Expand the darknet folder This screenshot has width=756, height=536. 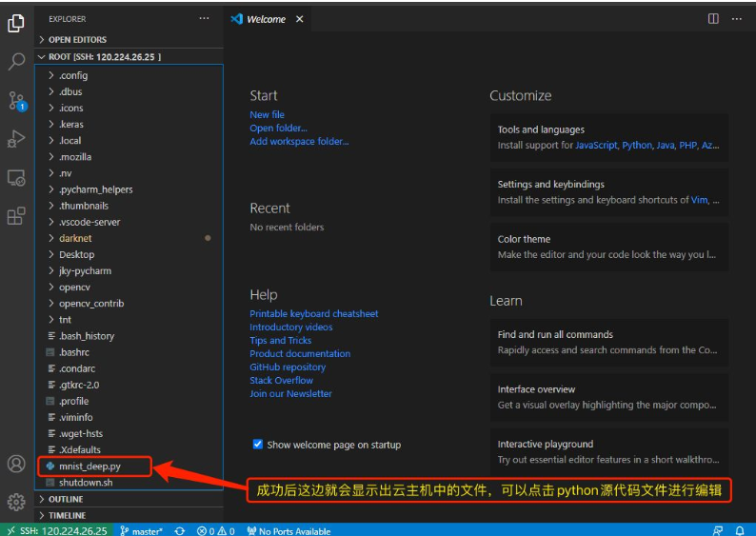click(x=129, y=238)
